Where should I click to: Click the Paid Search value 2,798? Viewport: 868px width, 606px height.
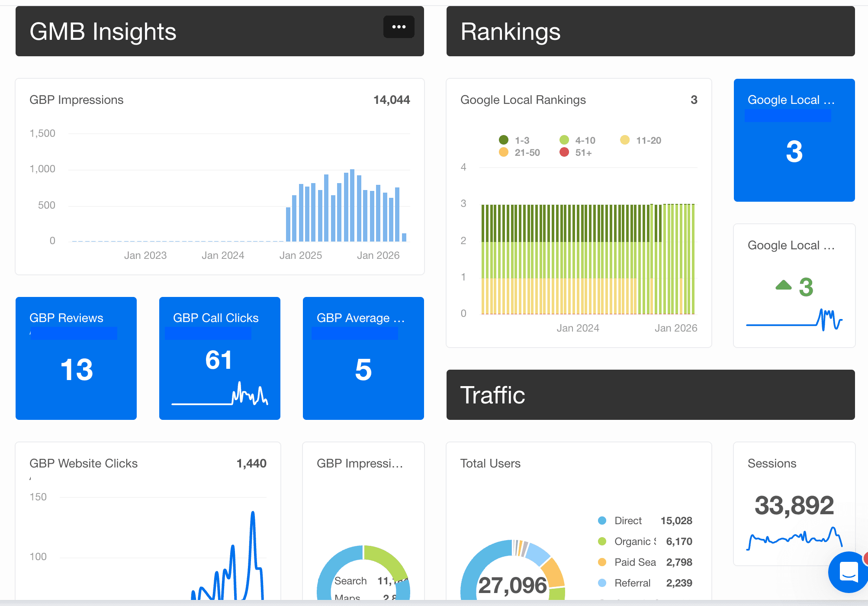pyautogui.click(x=679, y=562)
